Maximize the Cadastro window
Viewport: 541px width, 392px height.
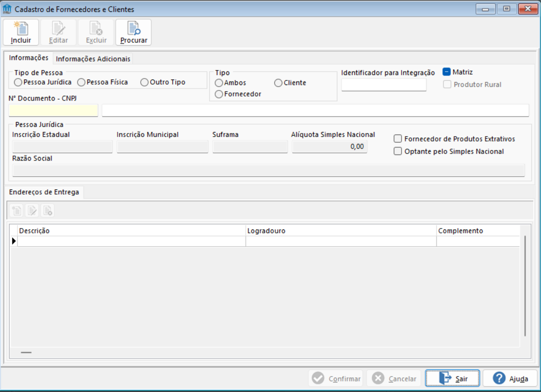tap(506, 9)
